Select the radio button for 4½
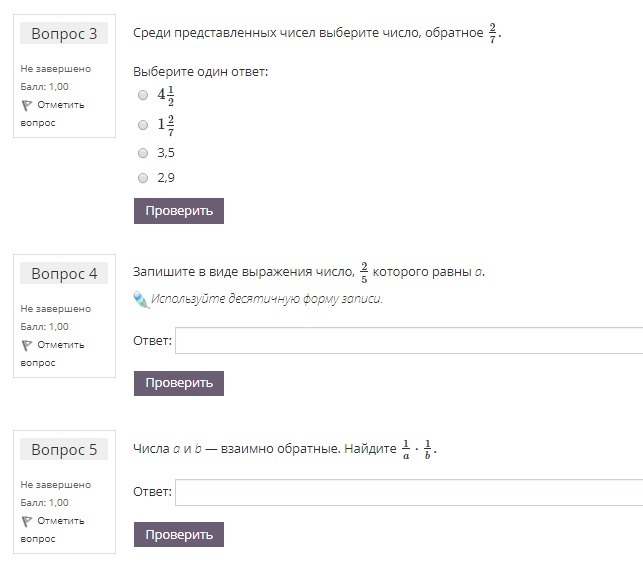 (x=143, y=95)
